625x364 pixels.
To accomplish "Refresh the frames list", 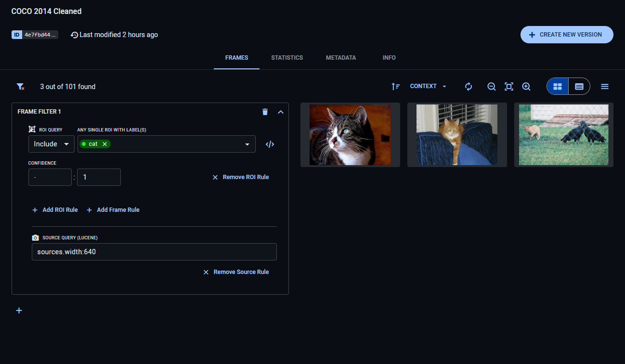I will [468, 87].
